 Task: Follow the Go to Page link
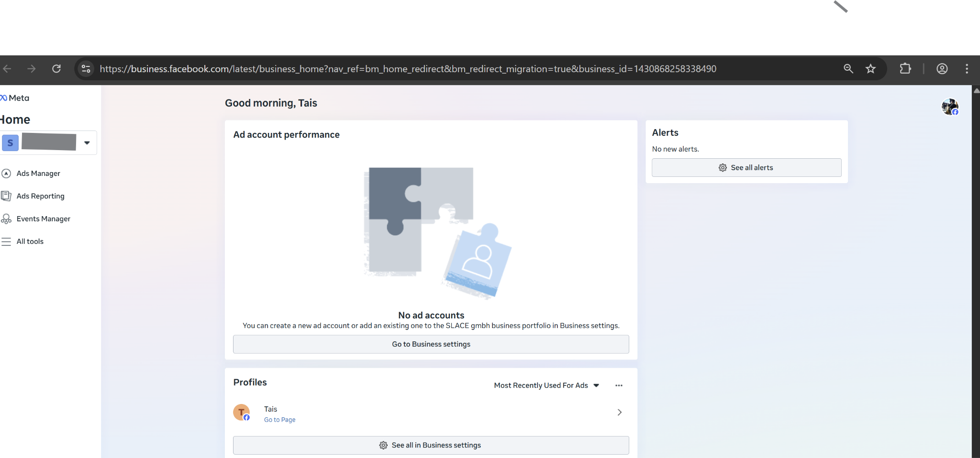tap(279, 420)
